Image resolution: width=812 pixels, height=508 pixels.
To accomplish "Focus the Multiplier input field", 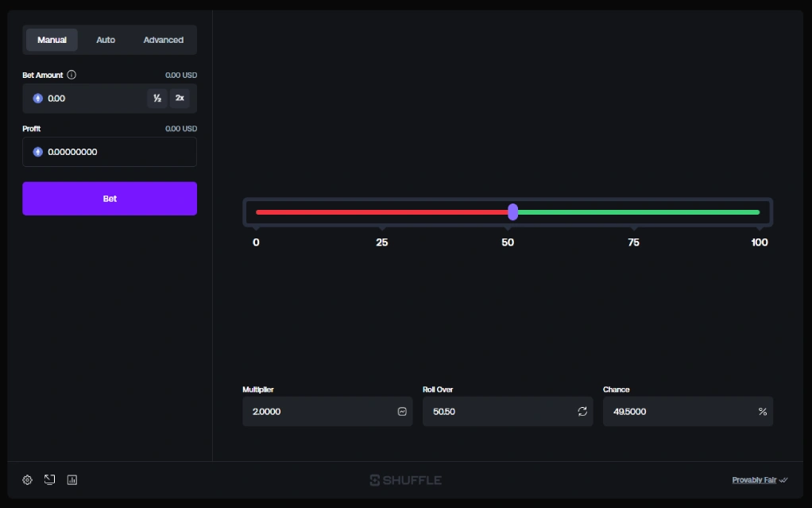I will coord(327,412).
